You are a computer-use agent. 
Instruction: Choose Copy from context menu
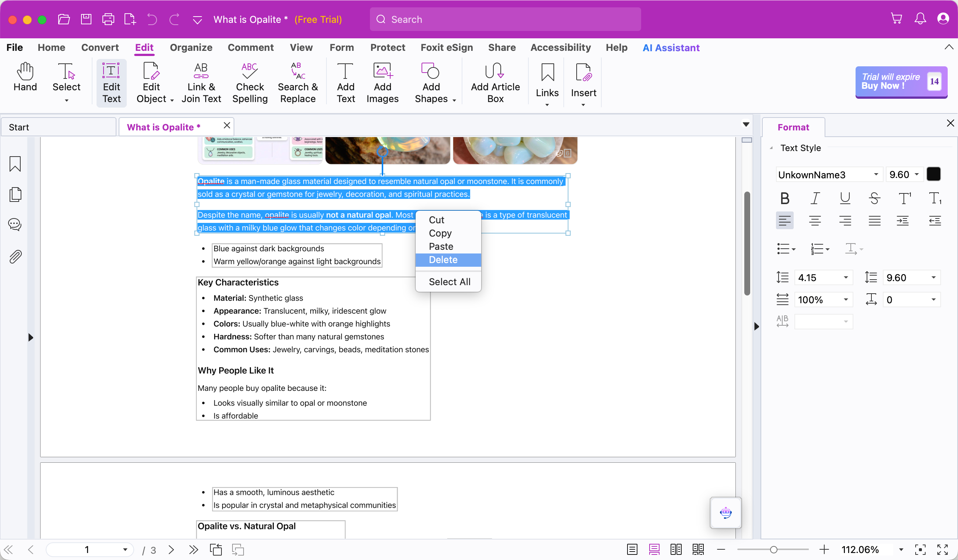pyautogui.click(x=448, y=233)
